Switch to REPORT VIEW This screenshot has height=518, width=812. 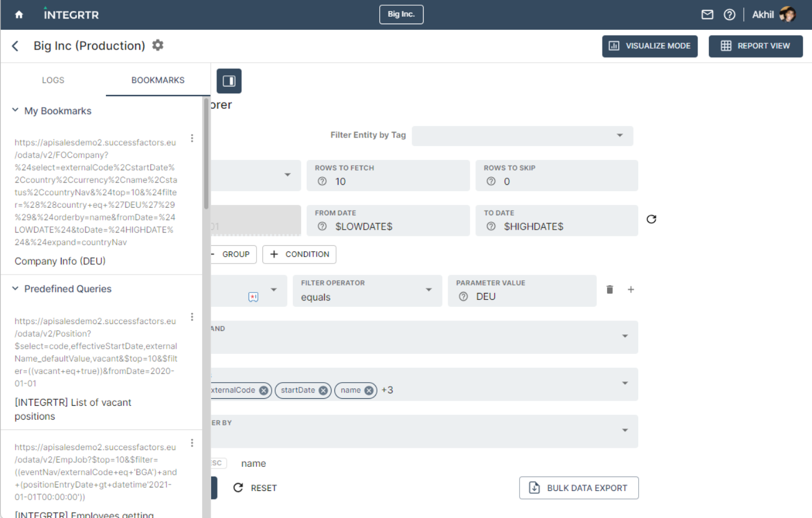click(756, 46)
